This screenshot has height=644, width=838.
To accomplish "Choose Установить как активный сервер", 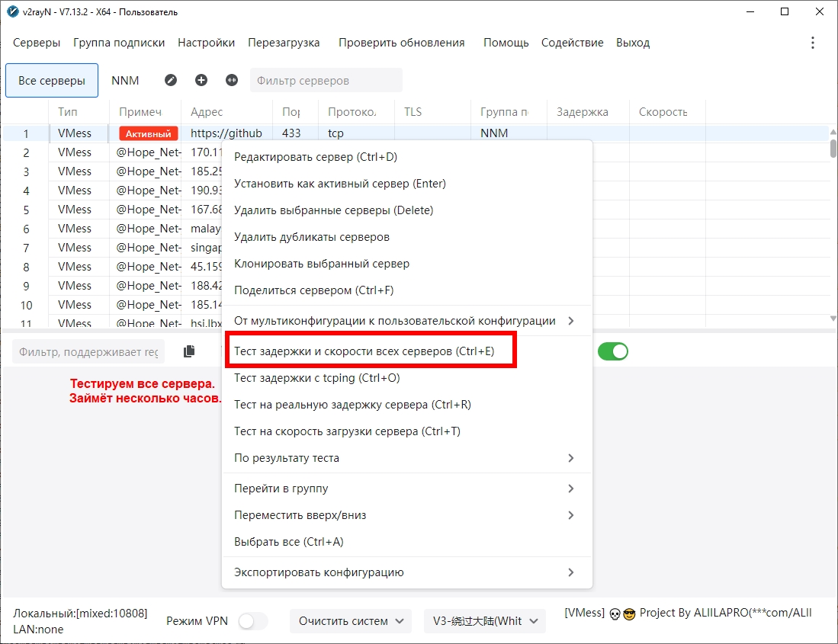I will (406, 184).
